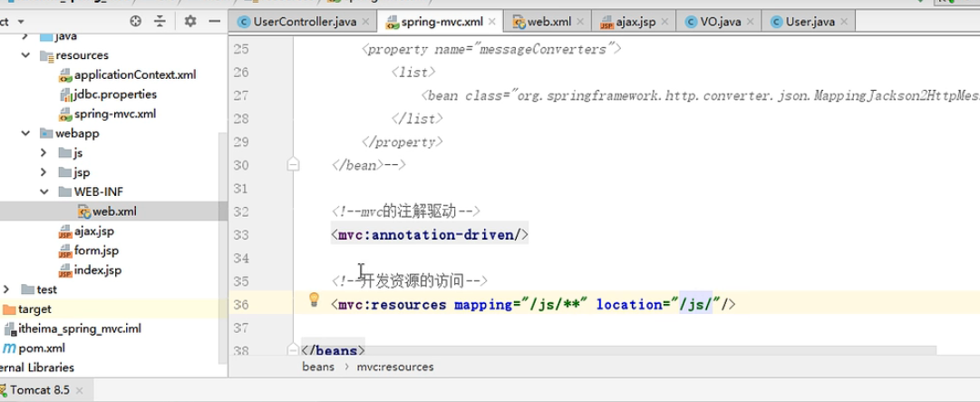Viewport: 980px width, 402px height.
Task: Click the MappingJackson2HttpMessageConverter bean line
Action: pos(701,95)
